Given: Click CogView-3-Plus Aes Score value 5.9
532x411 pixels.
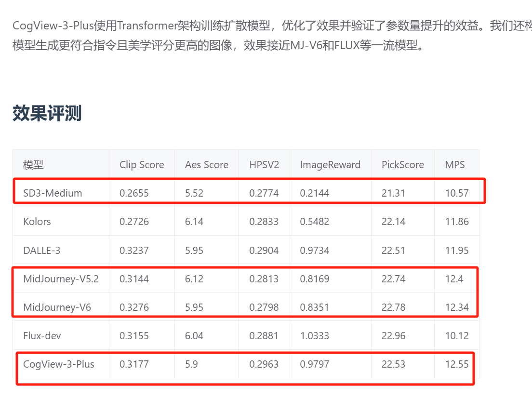Looking at the screenshot, I should [191, 364].
